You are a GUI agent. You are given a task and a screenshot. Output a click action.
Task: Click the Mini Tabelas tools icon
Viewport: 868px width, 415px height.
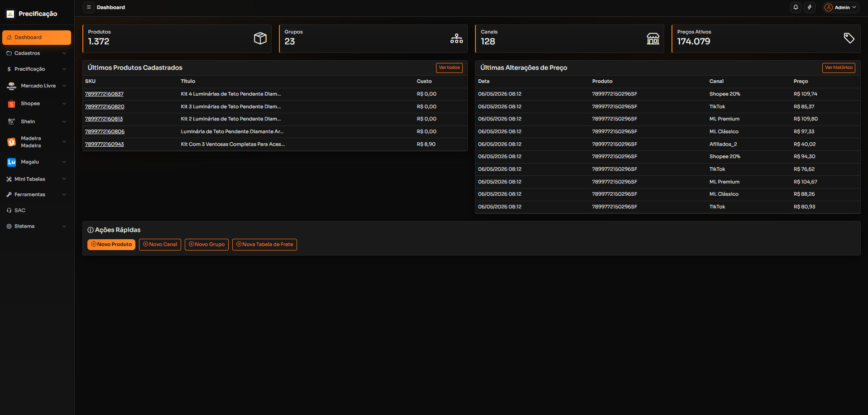point(9,179)
